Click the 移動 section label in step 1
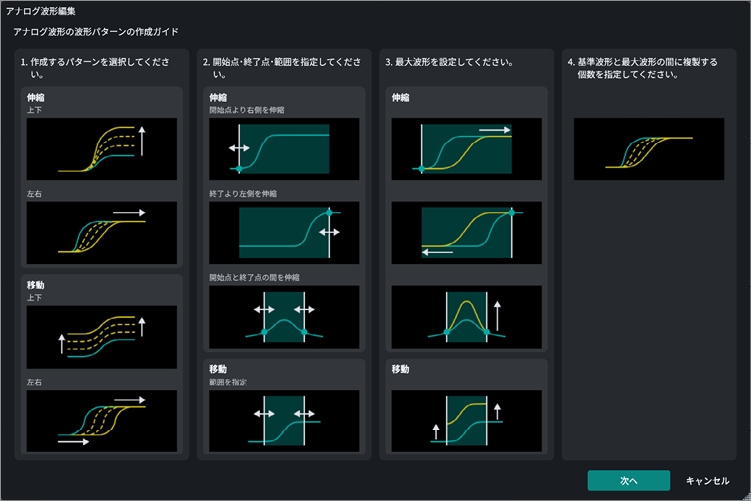Image resolution: width=751 pixels, height=501 pixels. point(35,285)
